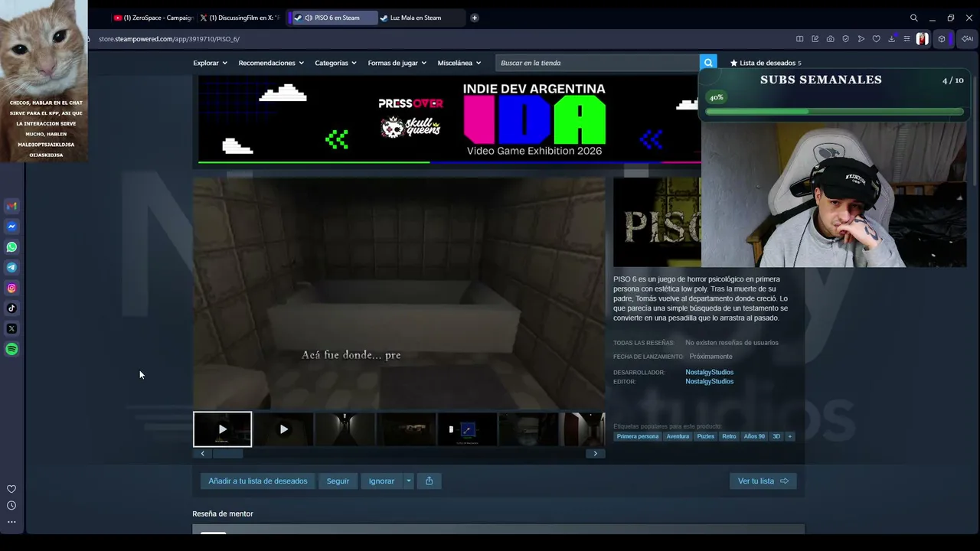980x551 pixels.
Task: Open Gmail from the browser sidebar
Action: 11,206
